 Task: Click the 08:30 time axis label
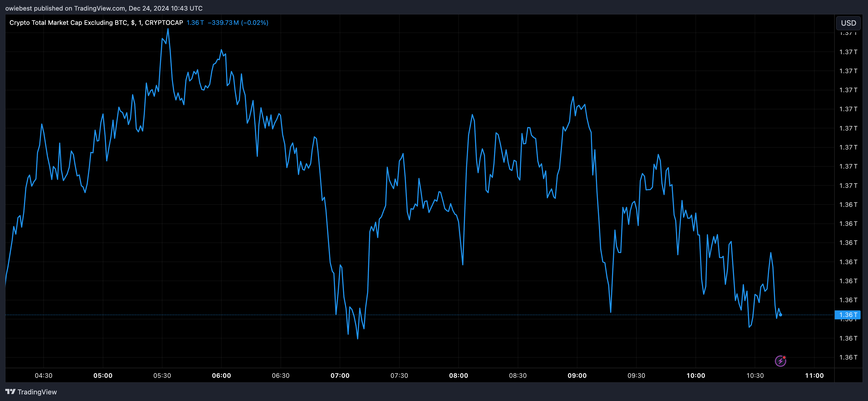coord(518,375)
